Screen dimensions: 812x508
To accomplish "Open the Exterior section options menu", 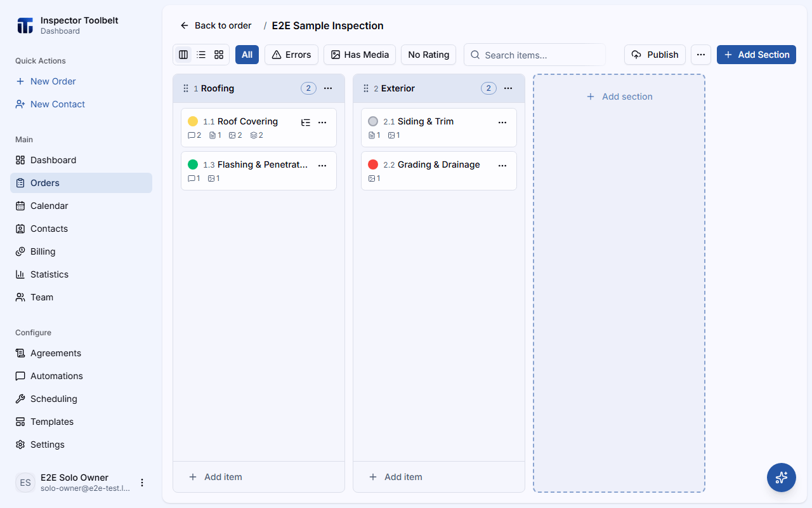I will coord(508,88).
